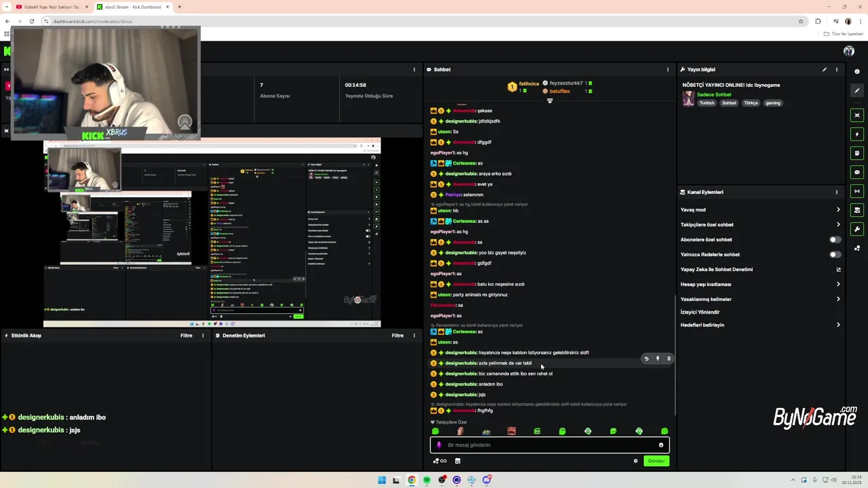Reply to the hovered chat message
This screenshot has width=868, height=488.
646,359
